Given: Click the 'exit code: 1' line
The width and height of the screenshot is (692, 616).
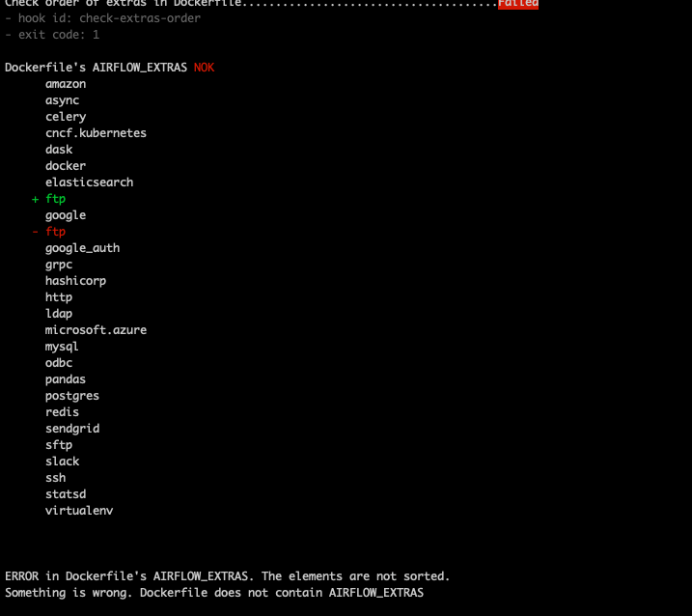Looking at the screenshot, I should pyautogui.click(x=52, y=35).
